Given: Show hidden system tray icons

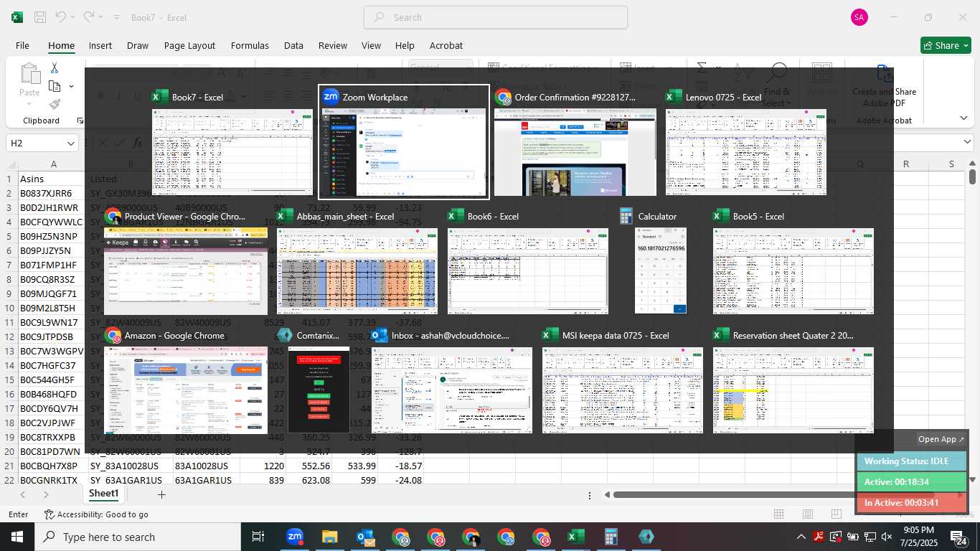Looking at the screenshot, I should coord(801,537).
